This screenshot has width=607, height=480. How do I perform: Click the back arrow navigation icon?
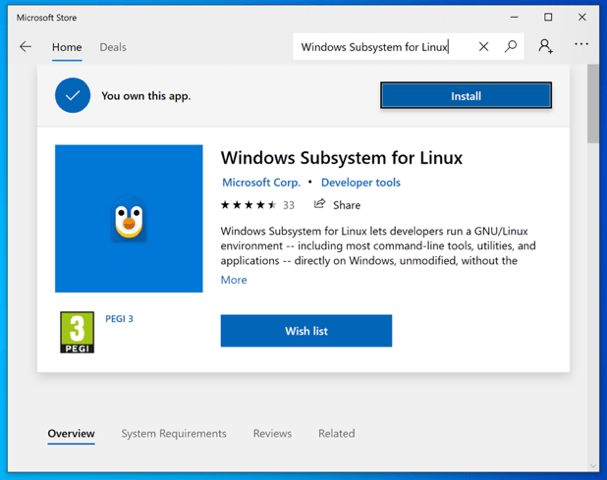(26, 47)
